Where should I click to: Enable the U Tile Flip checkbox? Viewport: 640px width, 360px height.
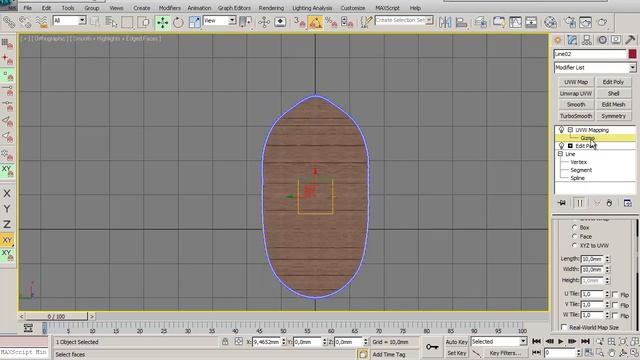point(615,294)
